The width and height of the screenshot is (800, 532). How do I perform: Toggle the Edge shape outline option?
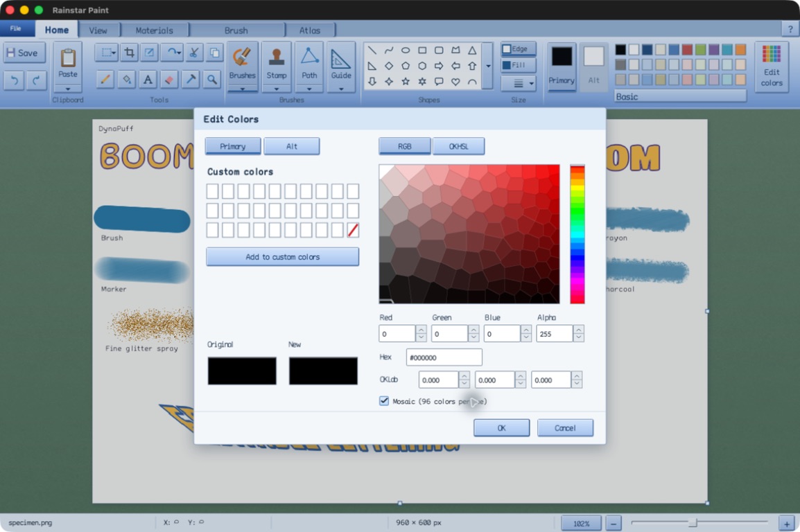[519, 49]
